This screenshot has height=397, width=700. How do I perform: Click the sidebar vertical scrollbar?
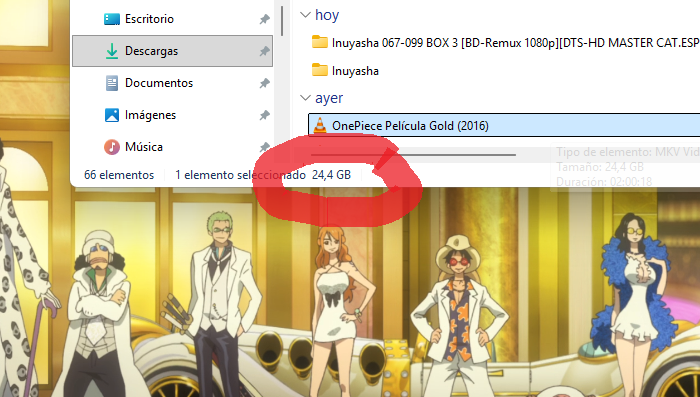[x=282, y=21]
